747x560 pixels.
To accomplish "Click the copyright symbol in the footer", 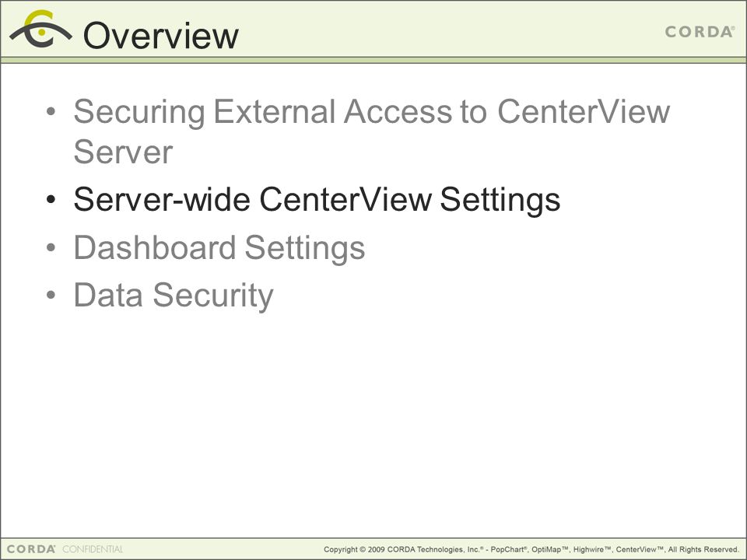I will (363, 550).
